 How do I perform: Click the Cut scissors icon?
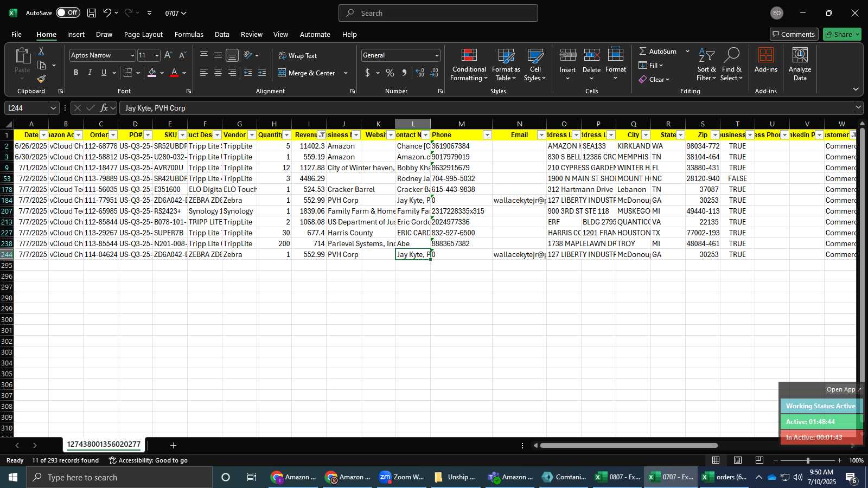pos(41,51)
